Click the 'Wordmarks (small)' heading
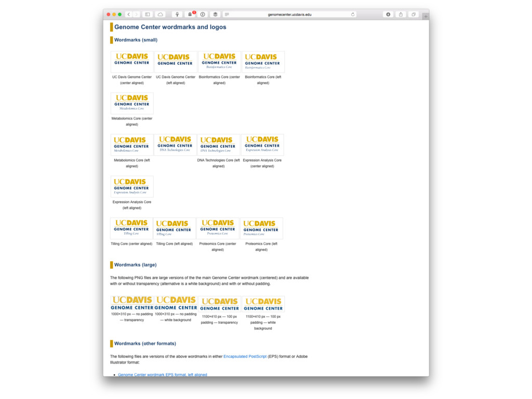Image resolution: width=532 pixels, height=399 pixels. pyautogui.click(x=136, y=39)
